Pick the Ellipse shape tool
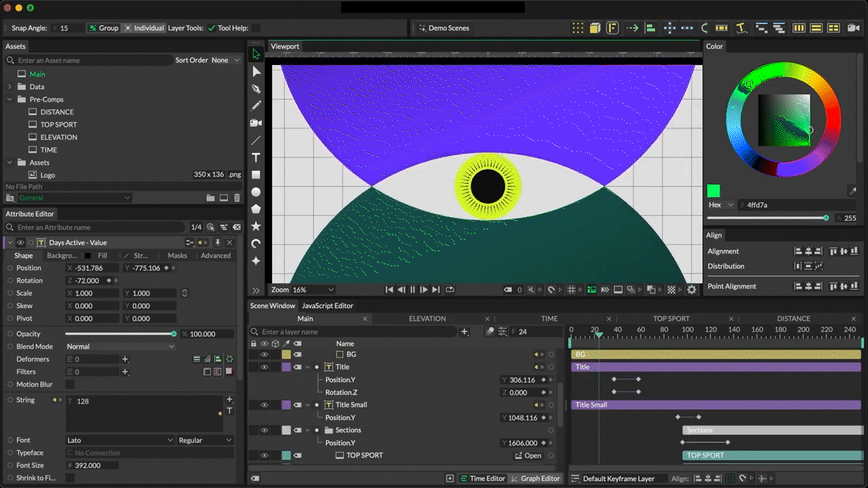 [256, 192]
